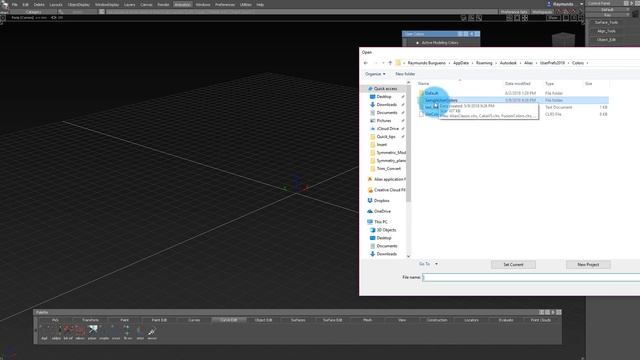Go up one folder level in Open dialog
640x360 pixels.
click(390, 63)
